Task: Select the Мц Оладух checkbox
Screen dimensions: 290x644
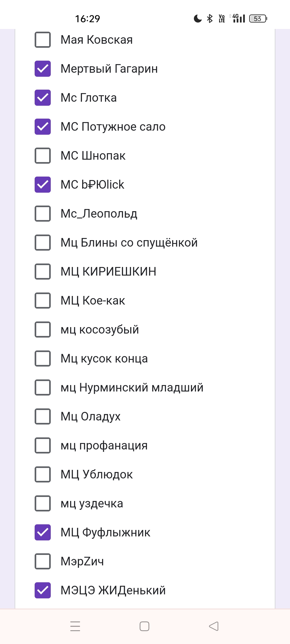Action: tap(43, 416)
